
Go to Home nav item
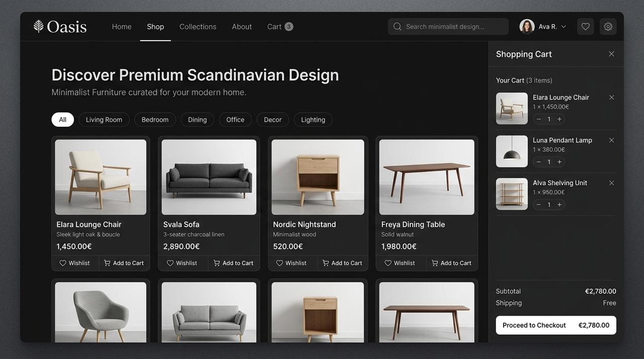pyautogui.click(x=122, y=27)
